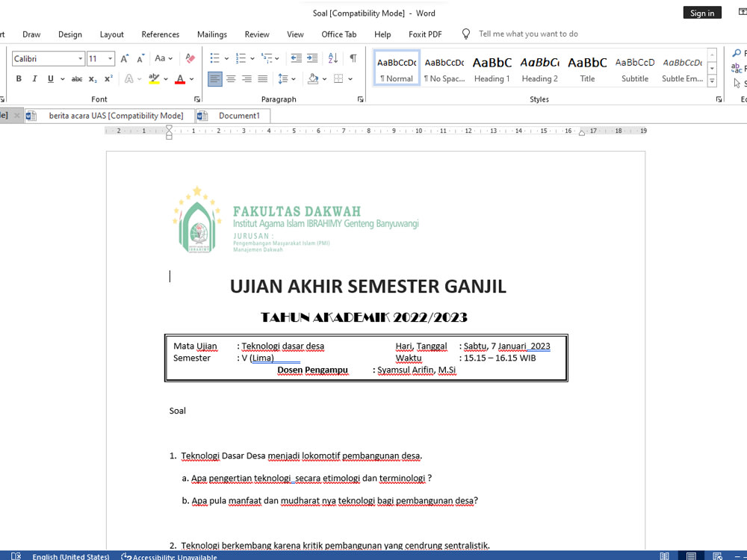This screenshot has height=560, width=747.
Task: Open the Layout ribbon tab
Action: [x=111, y=34]
